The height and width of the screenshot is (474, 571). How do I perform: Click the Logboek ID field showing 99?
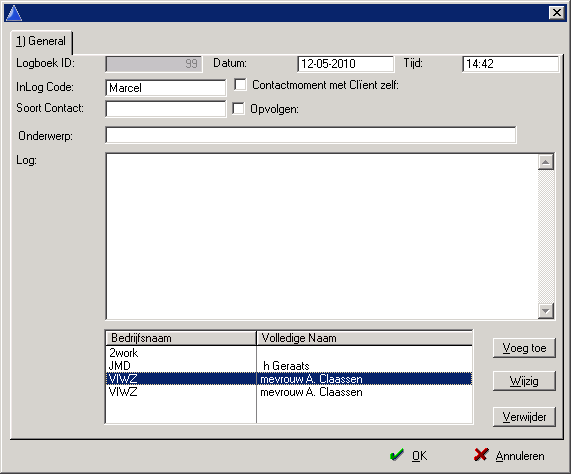(154, 64)
